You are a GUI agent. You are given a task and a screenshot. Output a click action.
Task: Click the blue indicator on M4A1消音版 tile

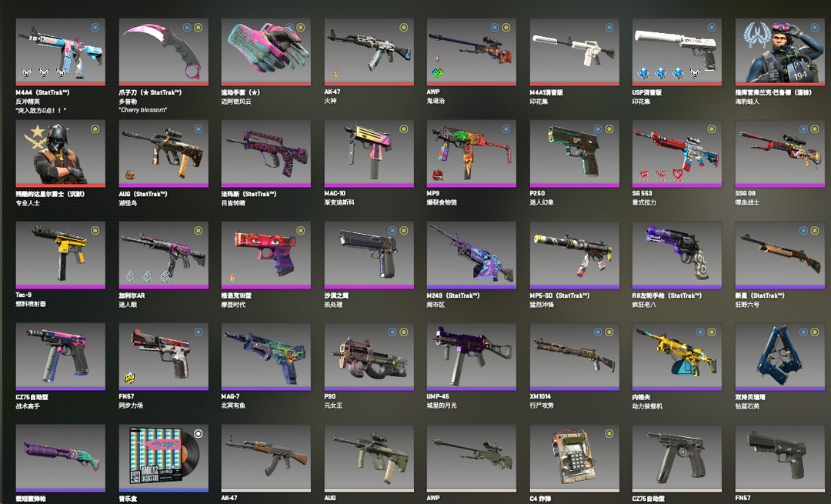tap(609, 27)
